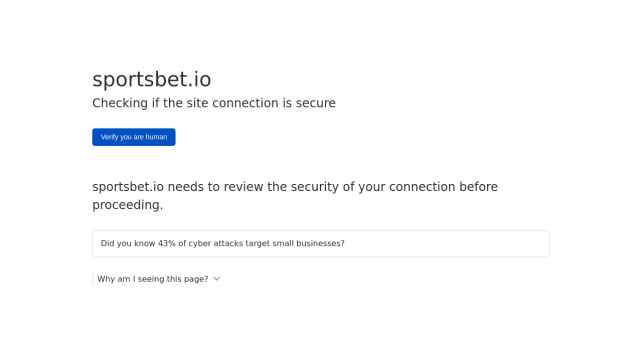Click sportsbet.io at the start of the review paragraph
Viewport: 642px width, 361px height.
[x=128, y=187]
